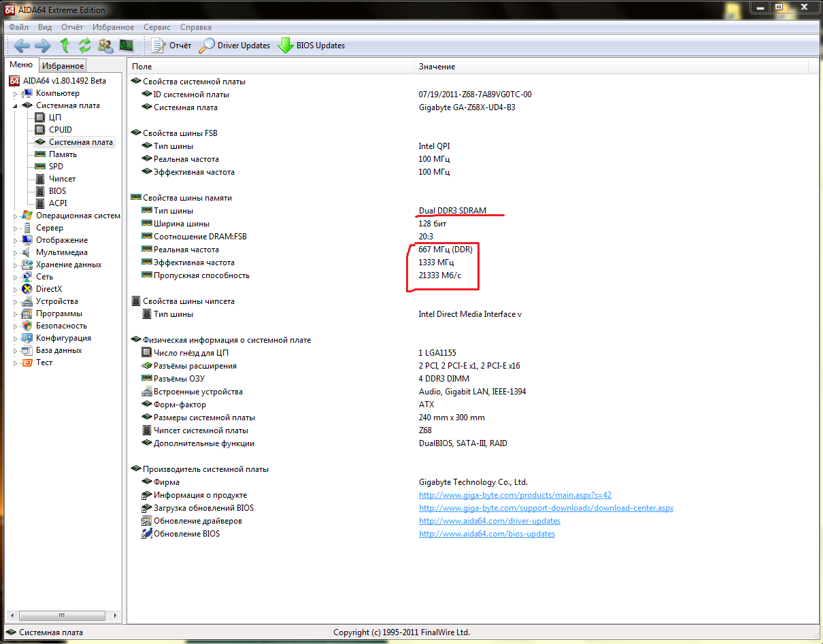Open the Избранное menu in menu bar
823x644 pixels.
pos(114,27)
